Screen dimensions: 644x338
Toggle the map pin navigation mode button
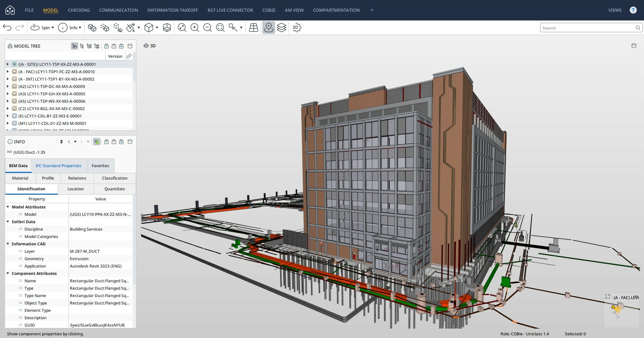(268, 28)
